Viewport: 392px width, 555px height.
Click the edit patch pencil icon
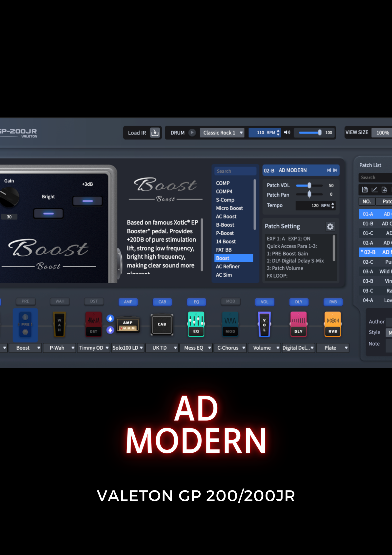coord(374,190)
